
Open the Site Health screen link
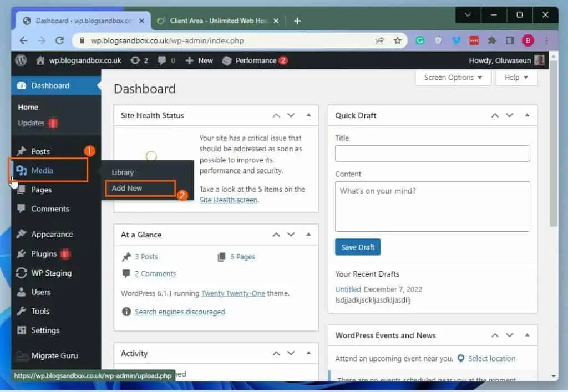click(227, 200)
